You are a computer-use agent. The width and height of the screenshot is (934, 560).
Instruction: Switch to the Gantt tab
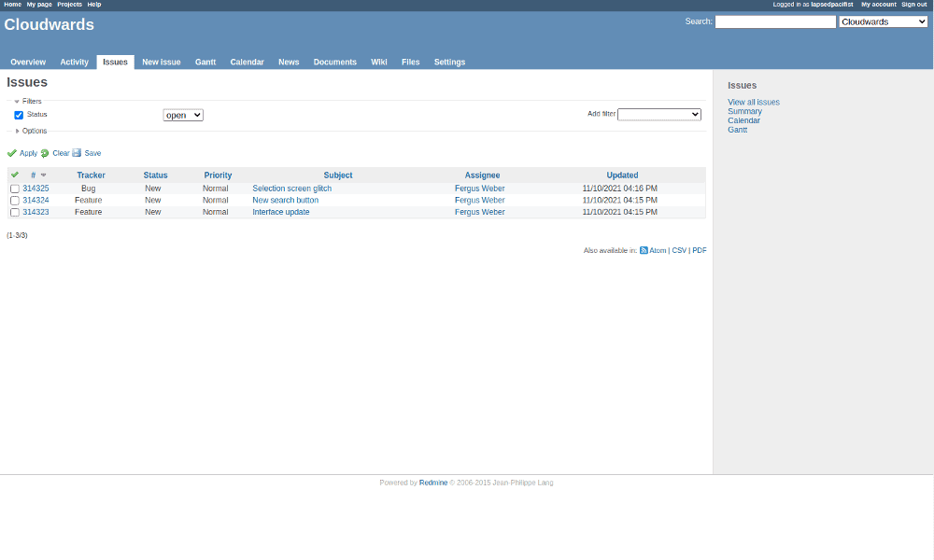pyautogui.click(x=205, y=62)
